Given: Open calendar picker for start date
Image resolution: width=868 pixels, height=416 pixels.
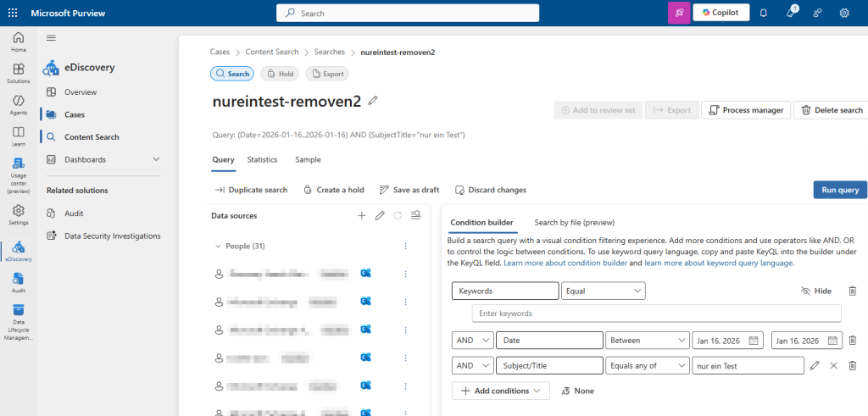Looking at the screenshot, I should (x=755, y=341).
